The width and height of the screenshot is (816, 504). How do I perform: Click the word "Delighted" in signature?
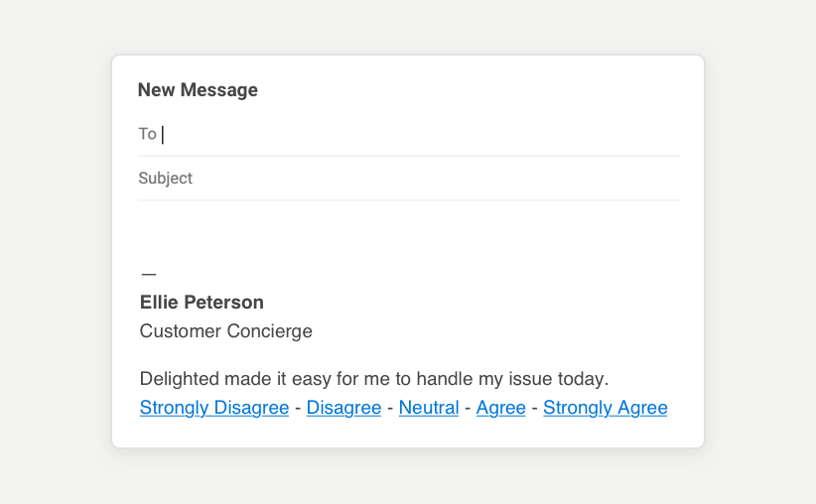click(x=180, y=379)
